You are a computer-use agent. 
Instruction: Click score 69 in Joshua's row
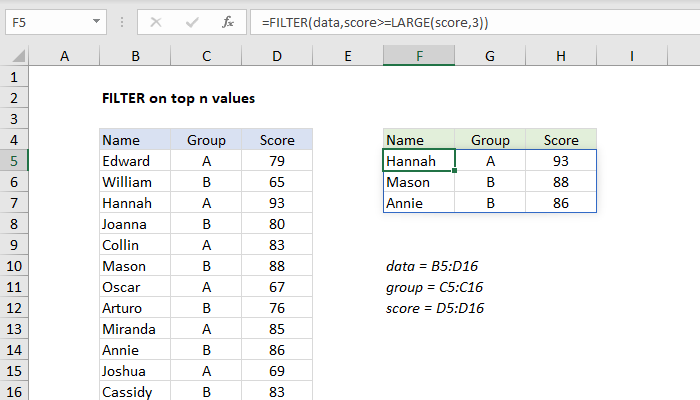point(277,371)
